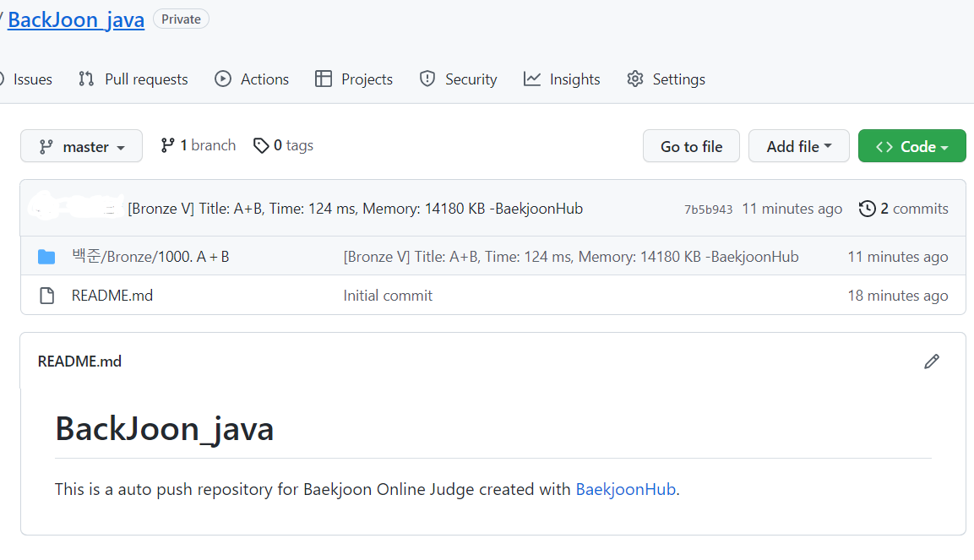The image size is (974, 560).
Task: Open README.md in the file list
Action: [x=112, y=296]
